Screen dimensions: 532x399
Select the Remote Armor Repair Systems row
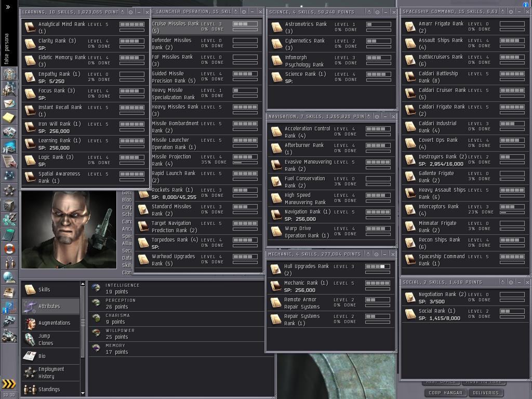click(x=330, y=303)
